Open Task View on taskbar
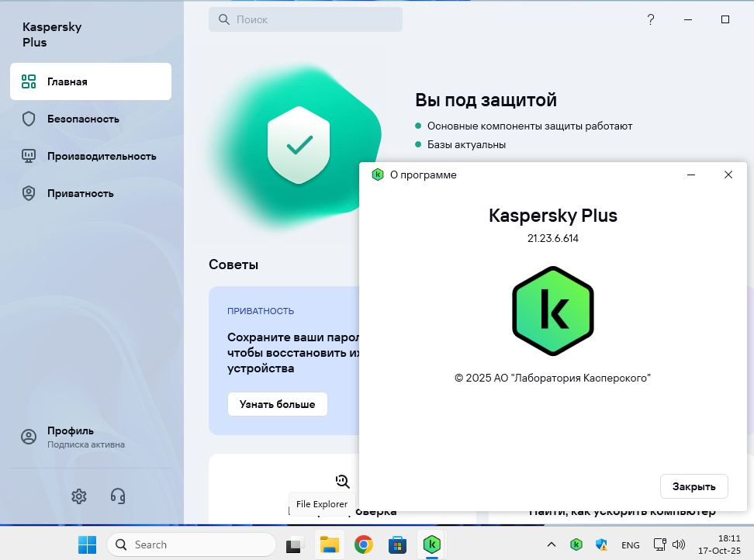The height and width of the screenshot is (560, 754). (295, 544)
